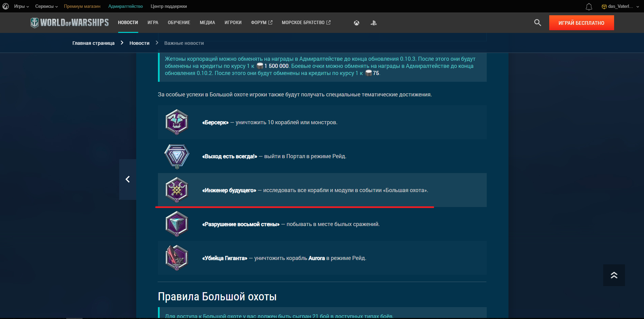Click the account avatar icon by das_Vaterl
This screenshot has width=644, height=319.
pos(604,6)
